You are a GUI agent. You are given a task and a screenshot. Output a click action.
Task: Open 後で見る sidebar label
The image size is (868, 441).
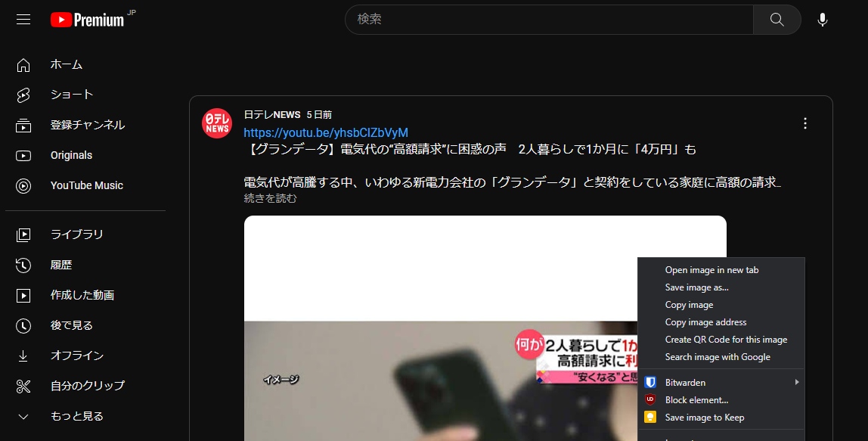click(x=71, y=325)
